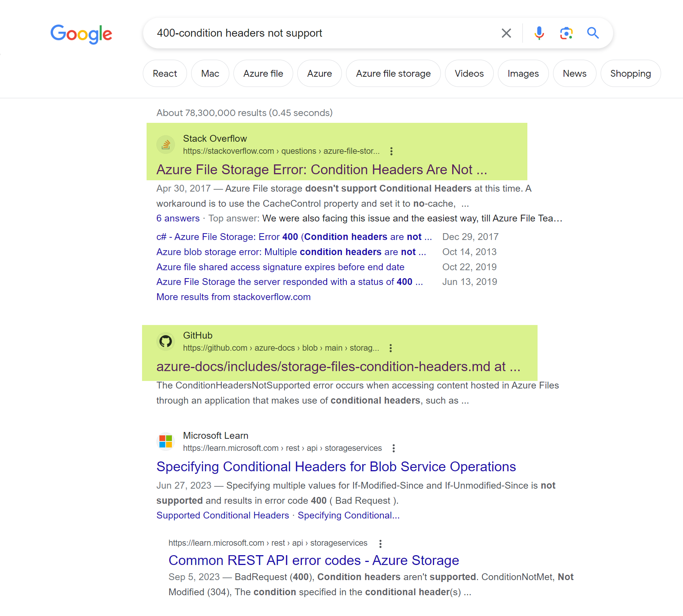Click the Stack Overflow favicon
Viewport: 683px width, 616px height.
click(165, 145)
